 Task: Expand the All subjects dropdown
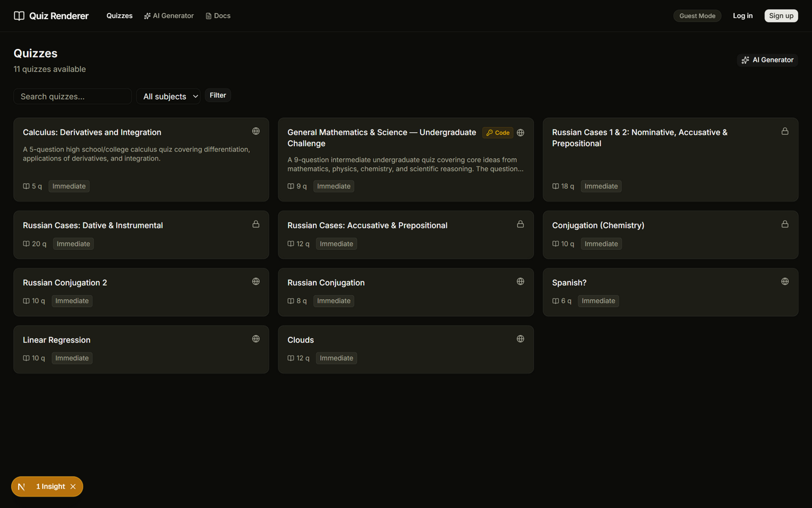pos(169,97)
